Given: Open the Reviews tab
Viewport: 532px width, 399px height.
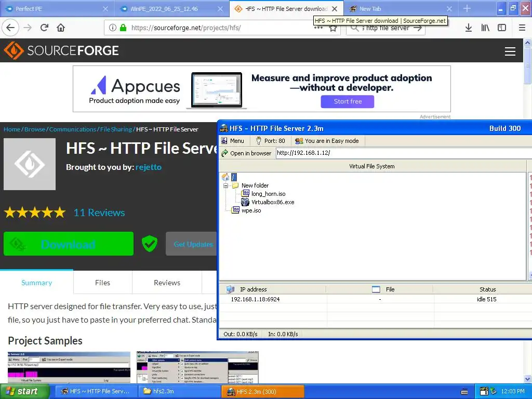Looking at the screenshot, I should [x=167, y=282].
